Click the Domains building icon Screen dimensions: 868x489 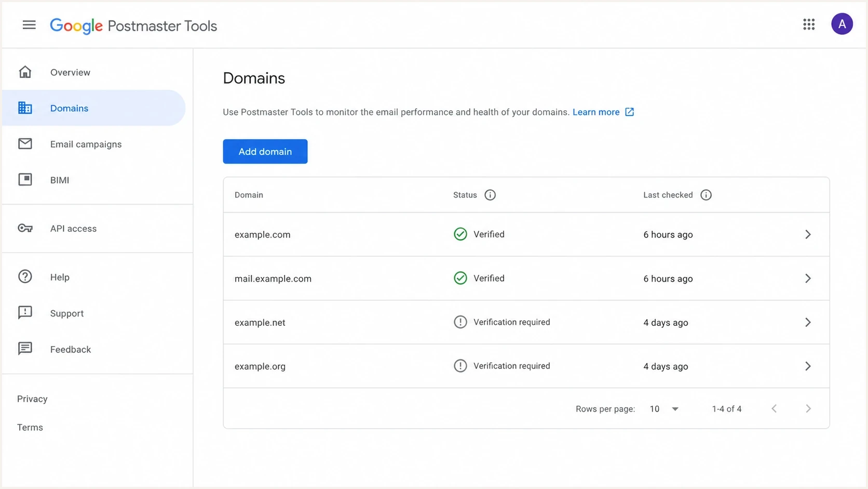[x=25, y=108]
